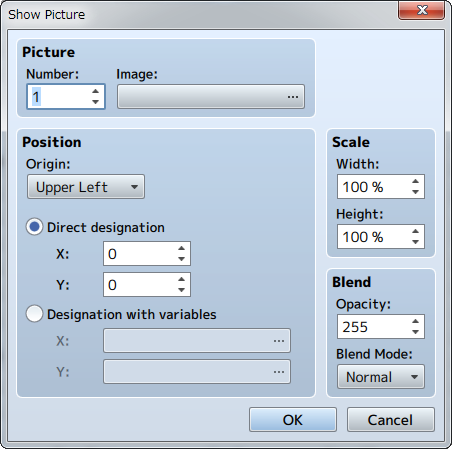Screen dimensions: 452x449
Task: Raise Opacity value with up arrow
Action: [415, 321]
